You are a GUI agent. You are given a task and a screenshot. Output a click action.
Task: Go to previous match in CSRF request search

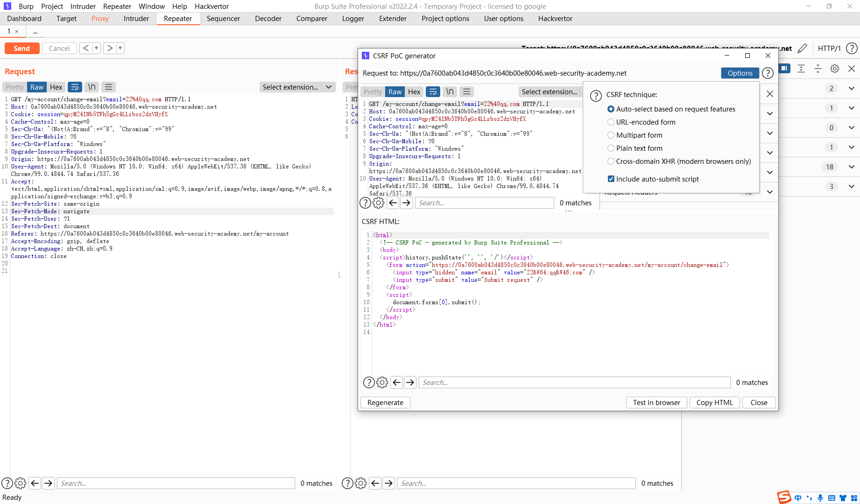pos(393,203)
